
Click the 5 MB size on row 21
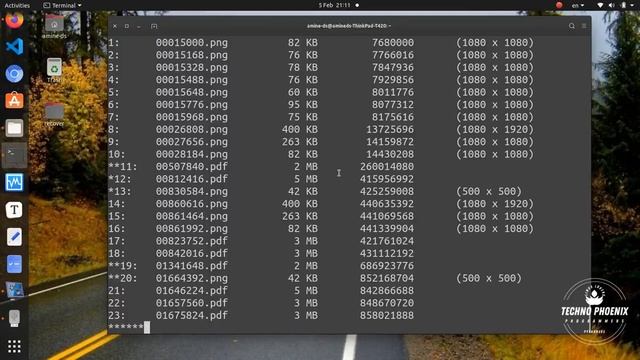[306, 291]
